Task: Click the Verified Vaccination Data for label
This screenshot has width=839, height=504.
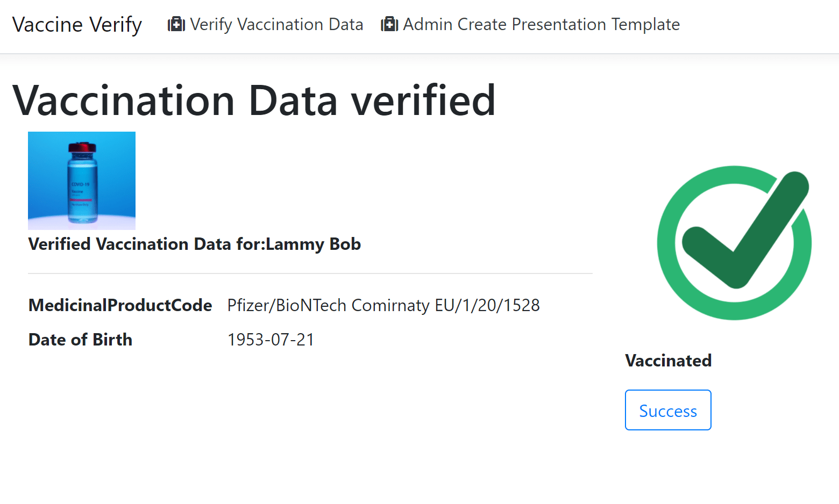Action: point(146,244)
